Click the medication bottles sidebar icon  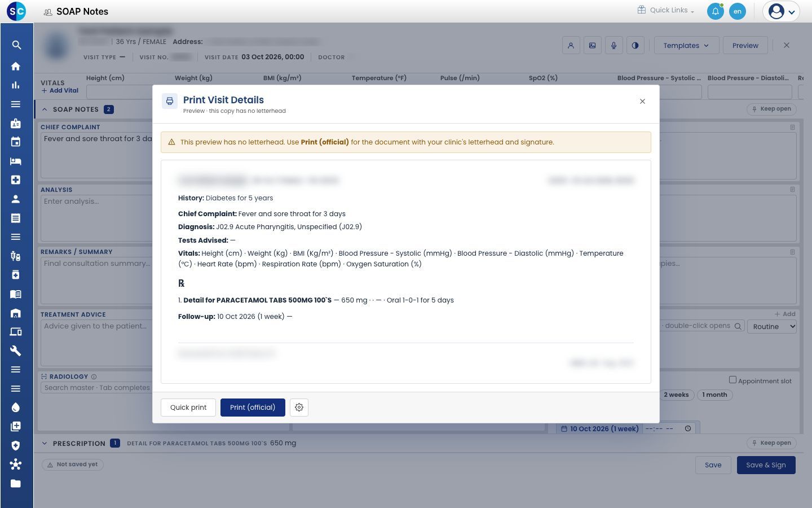click(16, 256)
